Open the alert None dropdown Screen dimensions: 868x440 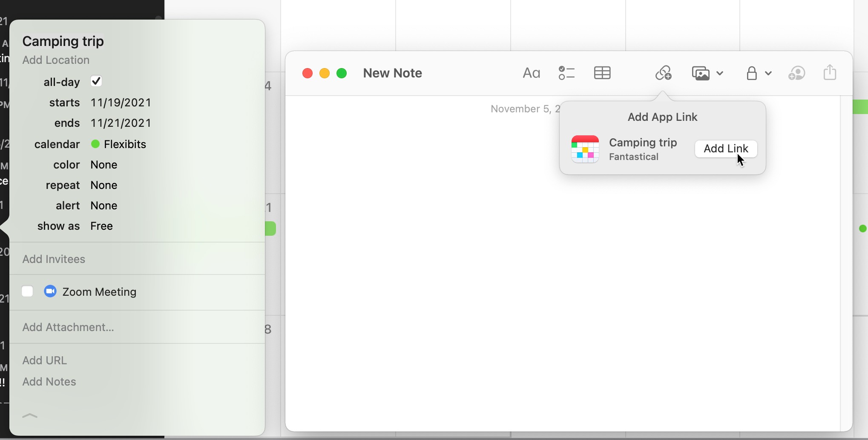click(x=104, y=206)
